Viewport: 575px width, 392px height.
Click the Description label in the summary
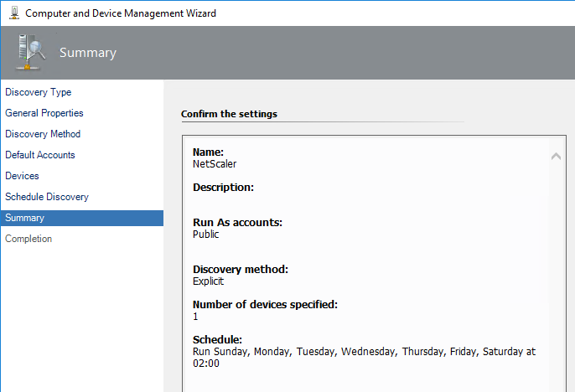[x=223, y=188]
